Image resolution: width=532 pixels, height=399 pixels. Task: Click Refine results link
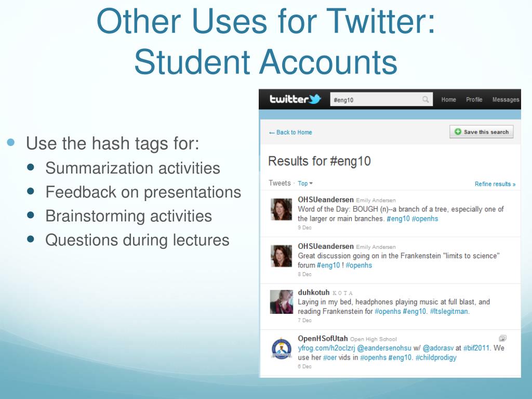pyautogui.click(x=495, y=184)
